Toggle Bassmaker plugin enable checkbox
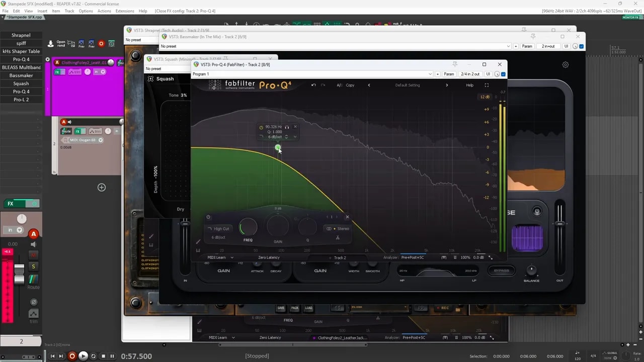This screenshot has width=644, height=362. (582, 46)
